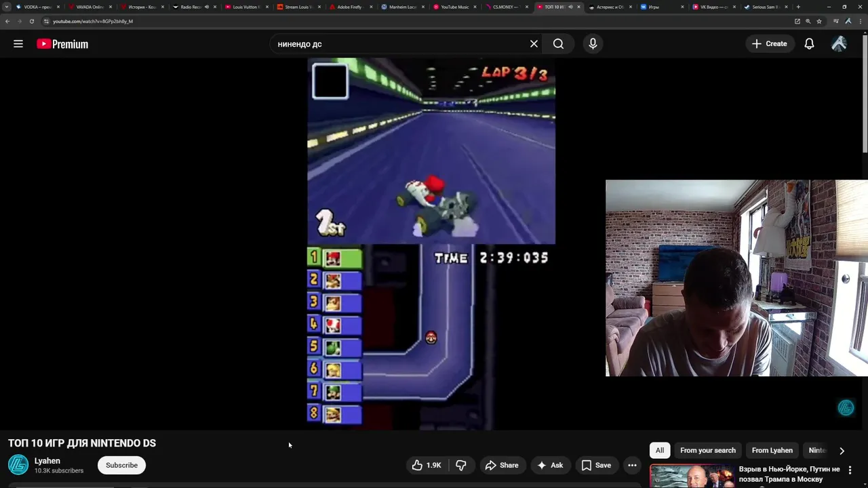Bookmark this page with the star
868x488 pixels.
coord(819,21)
